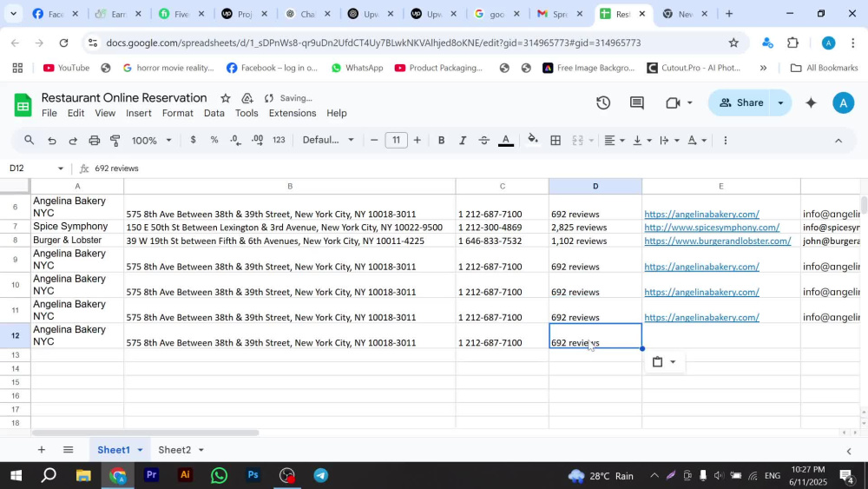Open the paste options clipboard button
868x489 pixels.
pyautogui.click(x=664, y=361)
